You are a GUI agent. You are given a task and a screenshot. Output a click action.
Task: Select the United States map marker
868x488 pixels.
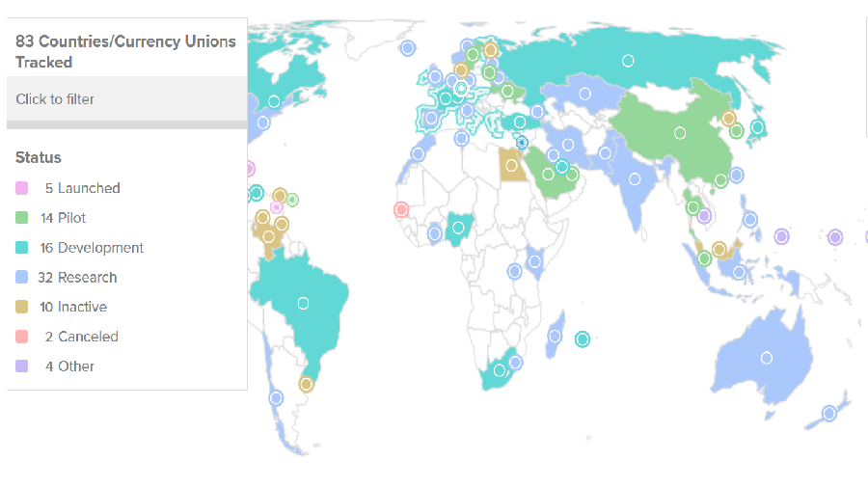tap(263, 122)
